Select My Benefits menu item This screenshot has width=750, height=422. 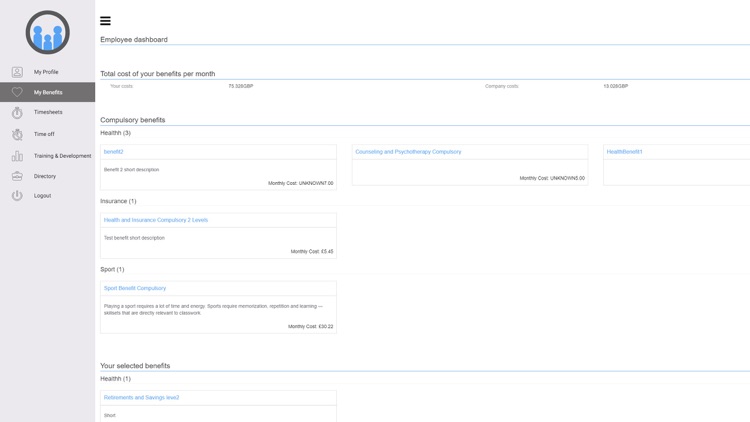pyautogui.click(x=48, y=92)
